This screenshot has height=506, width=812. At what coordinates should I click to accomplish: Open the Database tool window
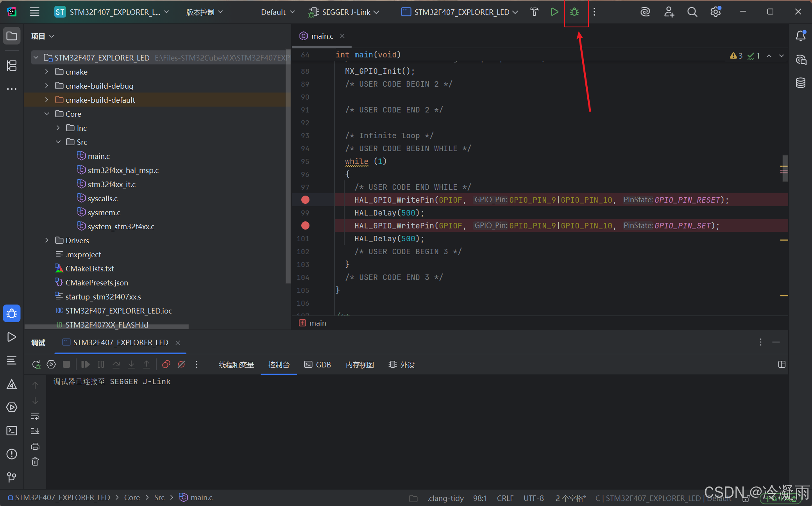click(800, 82)
